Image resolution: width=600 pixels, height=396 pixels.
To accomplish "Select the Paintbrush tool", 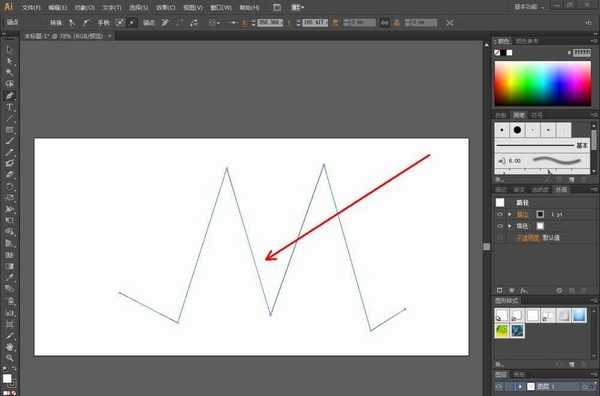I will [x=10, y=141].
